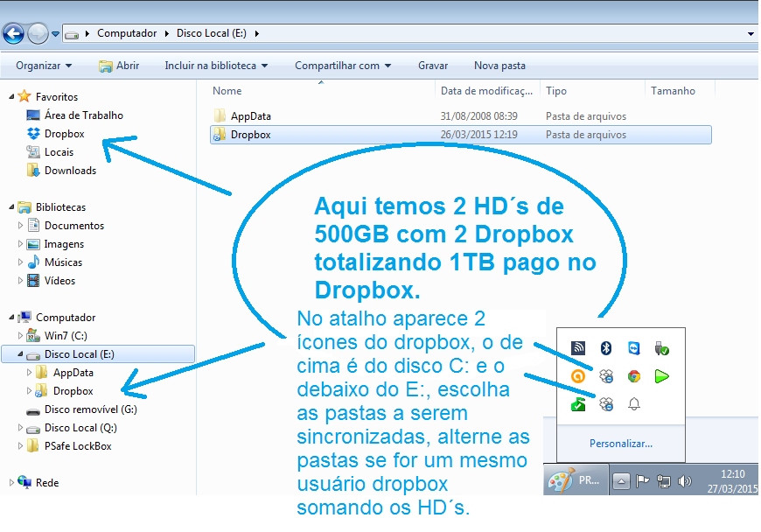Open the Bluetooth tray icon

coord(606,348)
